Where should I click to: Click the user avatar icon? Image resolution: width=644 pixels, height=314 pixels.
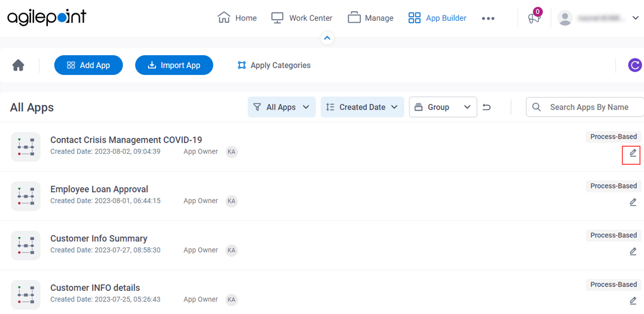[x=565, y=18]
